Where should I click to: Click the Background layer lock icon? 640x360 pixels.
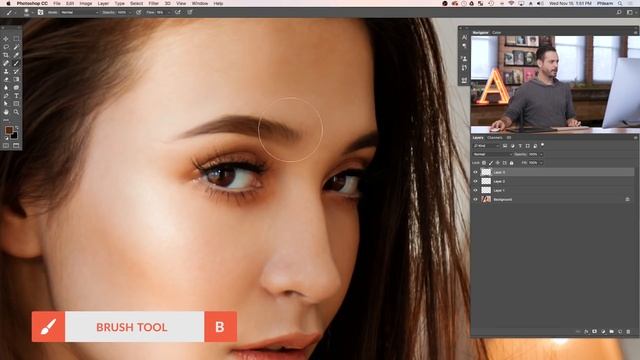click(x=627, y=199)
